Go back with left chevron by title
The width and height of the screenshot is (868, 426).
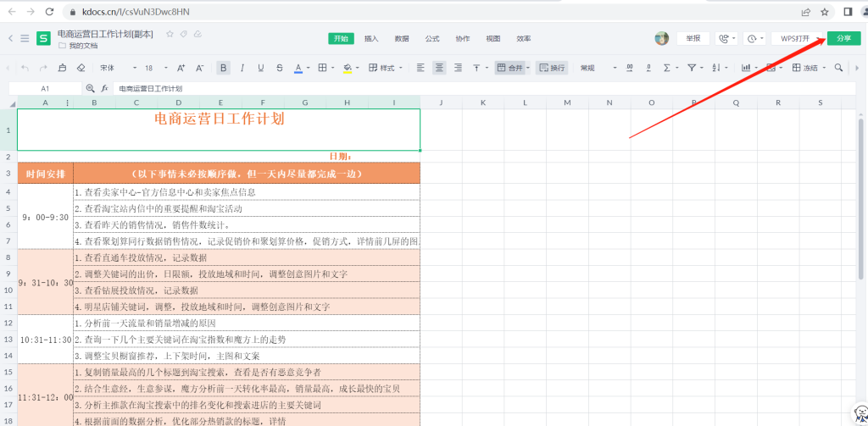click(10, 38)
